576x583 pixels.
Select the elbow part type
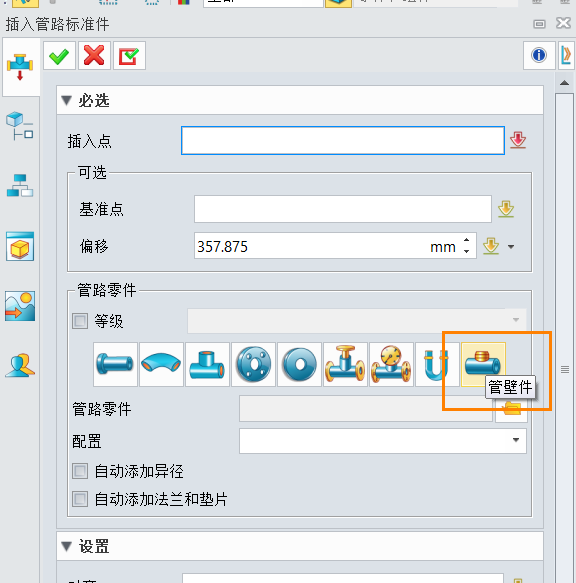pos(161,364)
